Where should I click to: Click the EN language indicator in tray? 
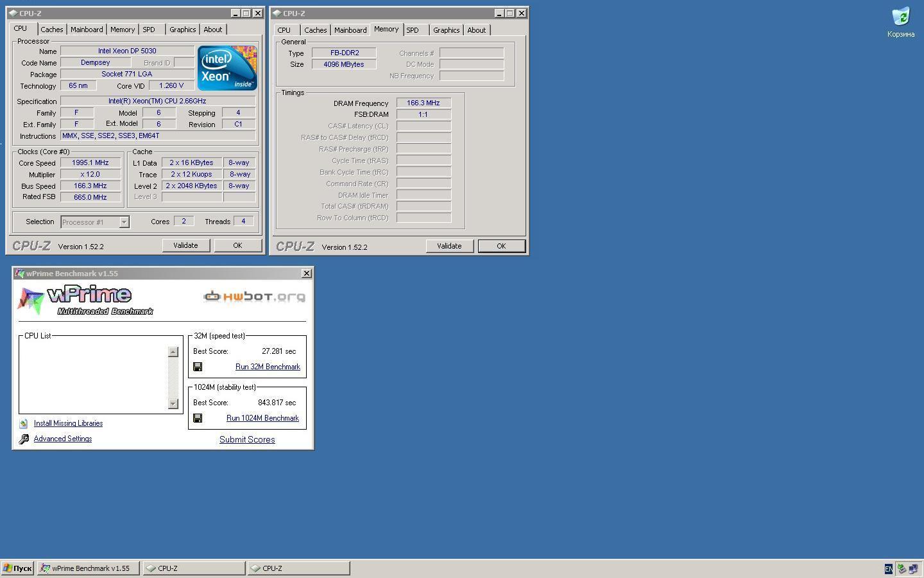tap(888, 568)
